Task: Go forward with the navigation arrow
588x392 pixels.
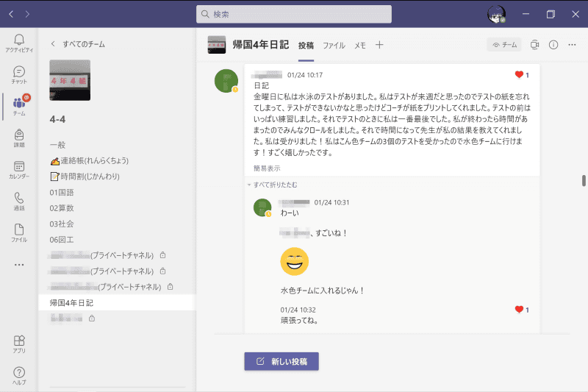Action: click(x=27, y=14)
